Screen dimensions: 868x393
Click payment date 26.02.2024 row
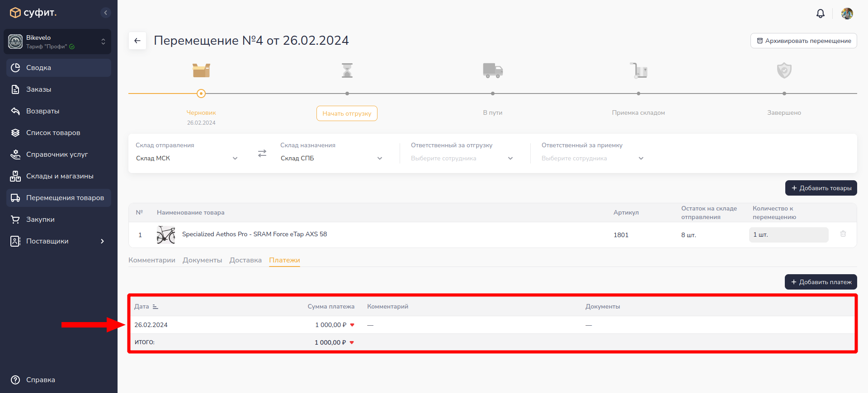tap(151, 325)
